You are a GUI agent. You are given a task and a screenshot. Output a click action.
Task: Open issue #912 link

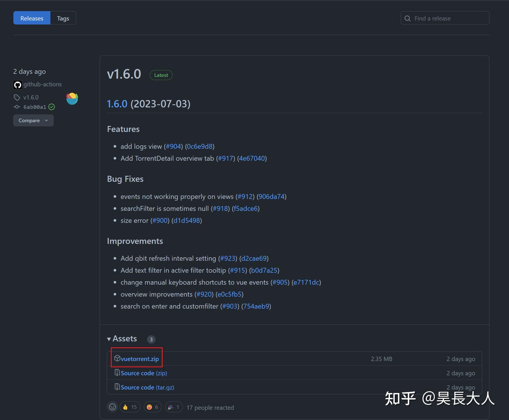245,197
